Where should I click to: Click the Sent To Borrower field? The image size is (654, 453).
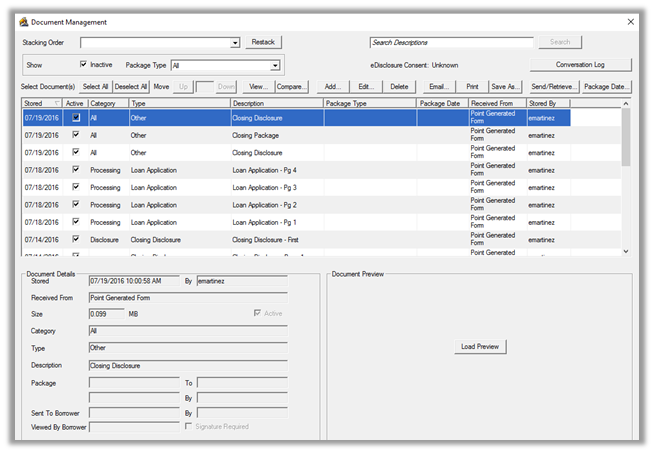click(134, 413)
